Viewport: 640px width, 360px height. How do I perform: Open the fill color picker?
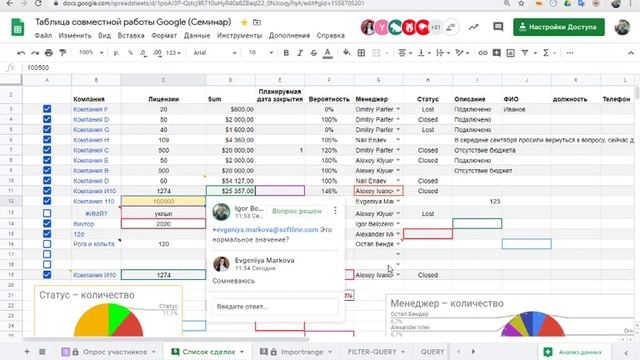pos(347,52)
